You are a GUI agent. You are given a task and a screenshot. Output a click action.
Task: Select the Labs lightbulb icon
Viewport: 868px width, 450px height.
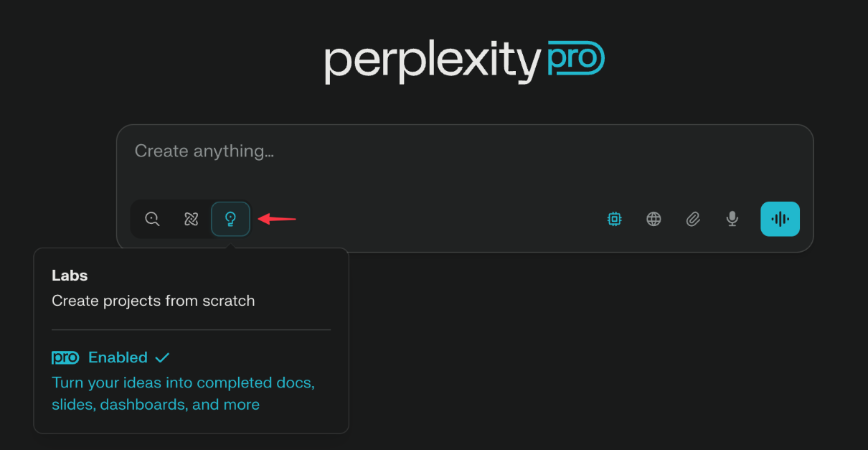point(230,218)
